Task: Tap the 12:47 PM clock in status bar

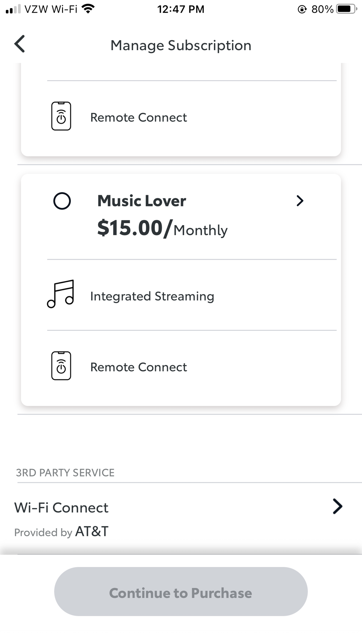Action: (181, 9)
